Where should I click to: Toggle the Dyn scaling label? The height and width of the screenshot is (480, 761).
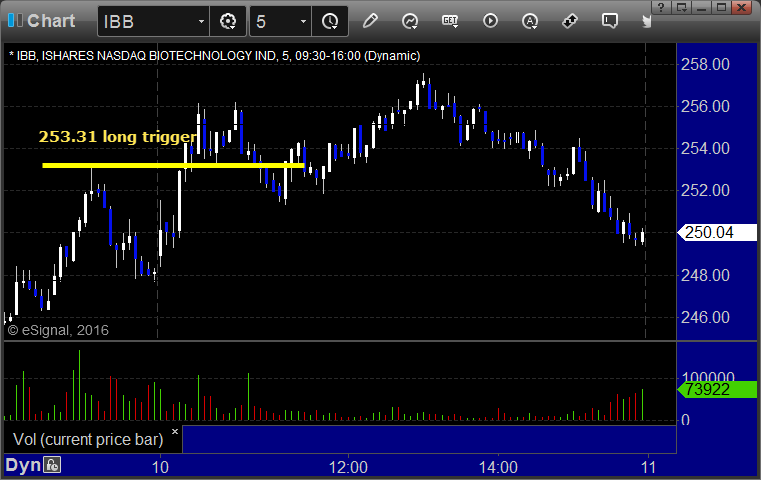(23, 465)
